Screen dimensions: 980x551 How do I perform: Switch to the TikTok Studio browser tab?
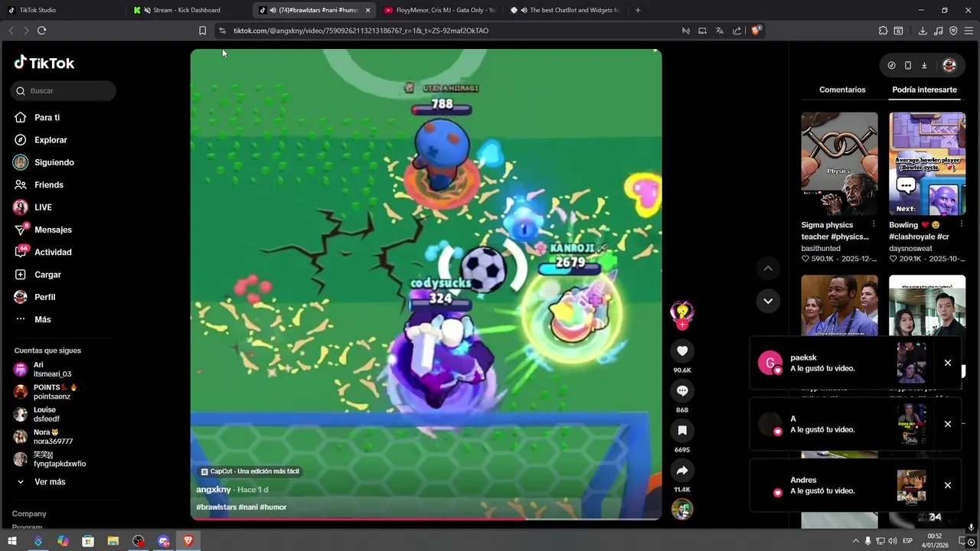coord(61,10)
